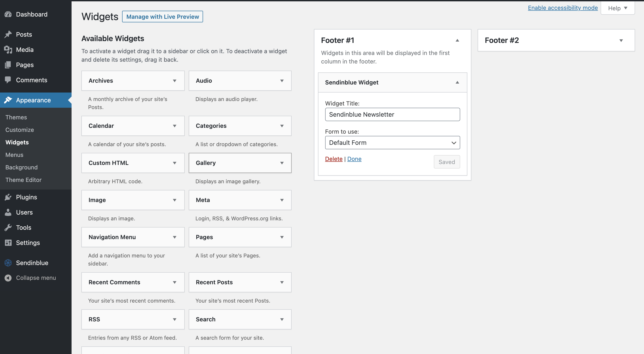Click the Dashboard gauge icon
The image size is (644, 354).
coord(8,14)
